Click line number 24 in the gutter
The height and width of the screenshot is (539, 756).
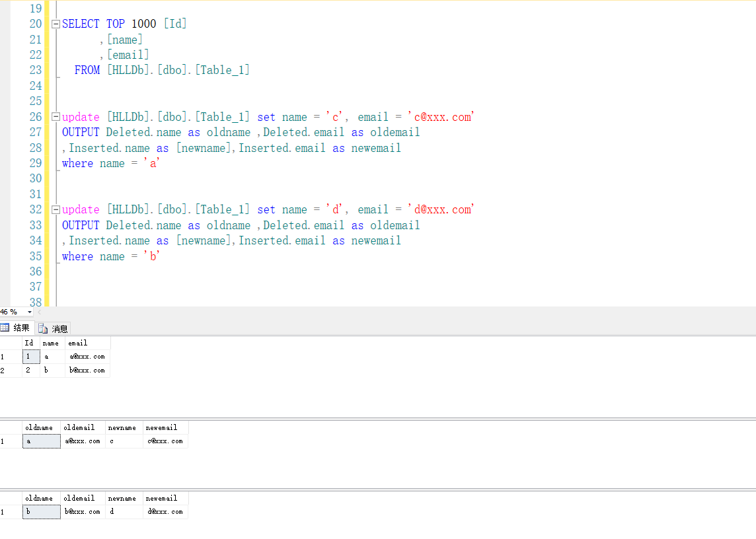click(x=36, y=86)
